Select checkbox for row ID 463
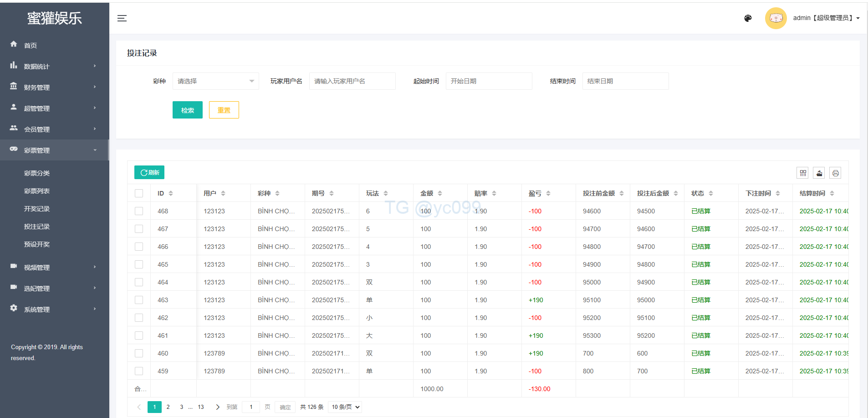 pos(139,300)
